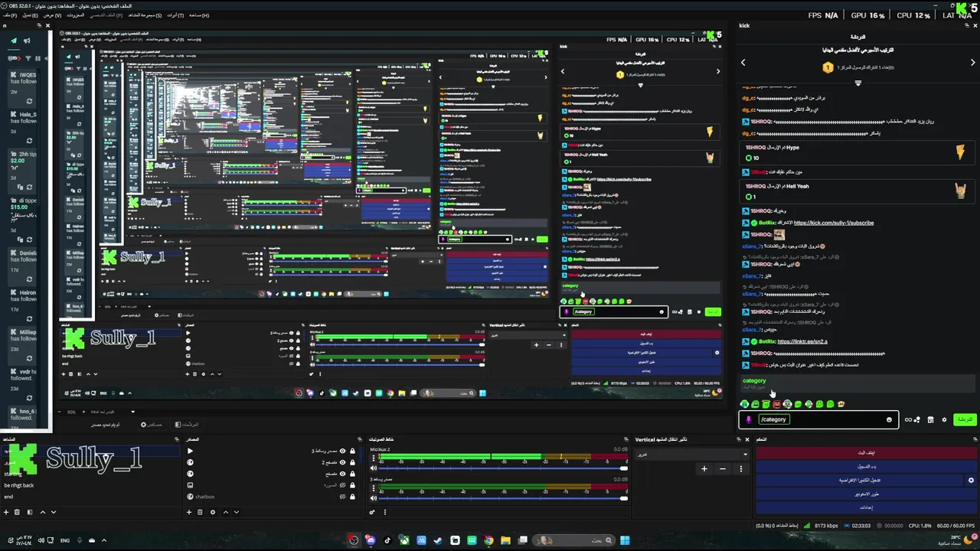The image size is (980, 551).
Task: Hide the top media source with its eye icon
Action: pos(342,452)
